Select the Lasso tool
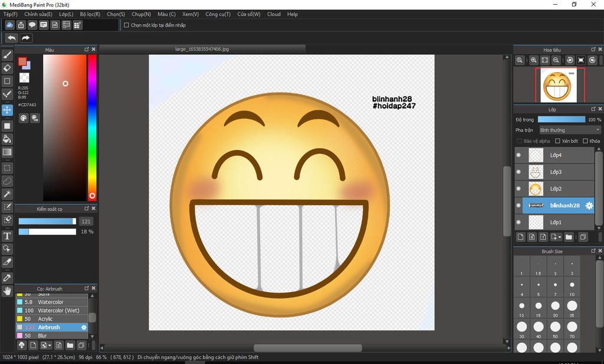 [x=7, y=181]
